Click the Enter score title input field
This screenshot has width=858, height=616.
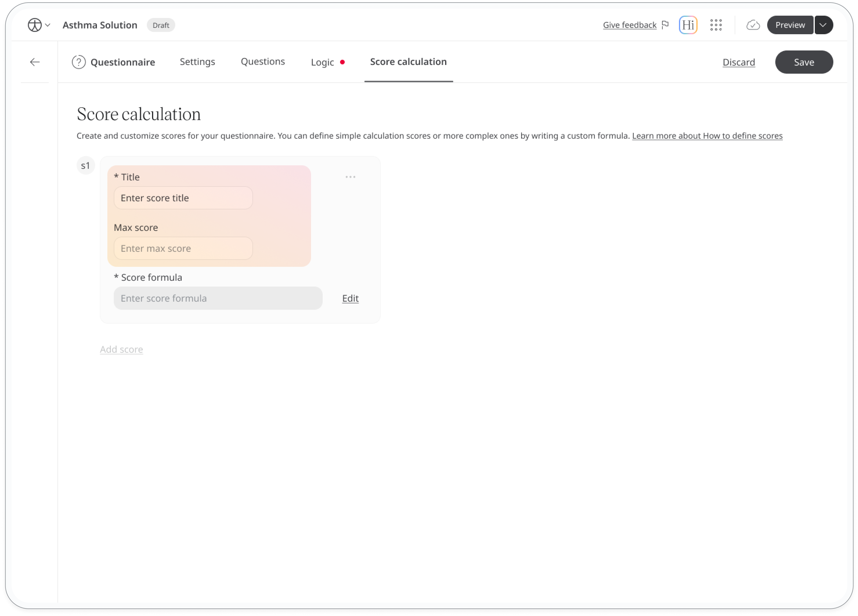click(x=183, y=198)
